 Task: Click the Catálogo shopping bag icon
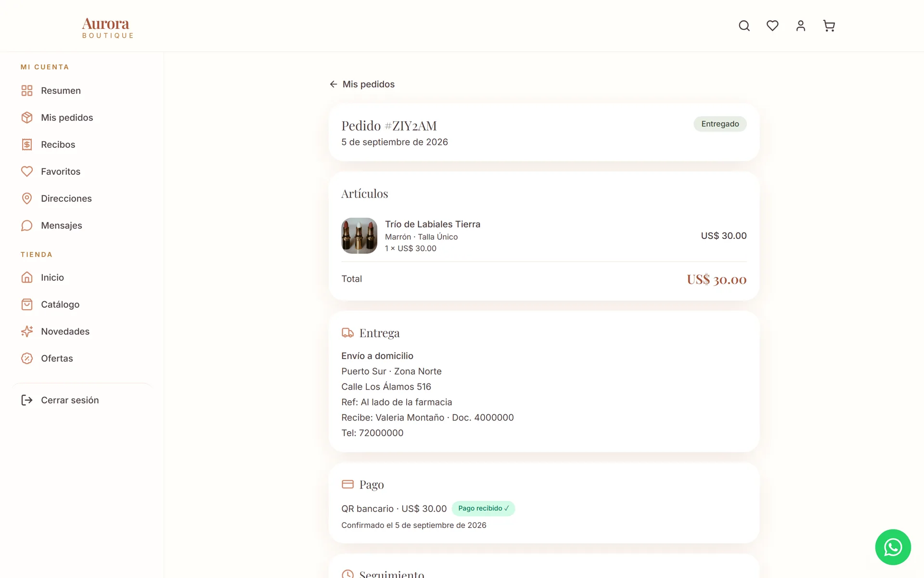click(27, 304)
